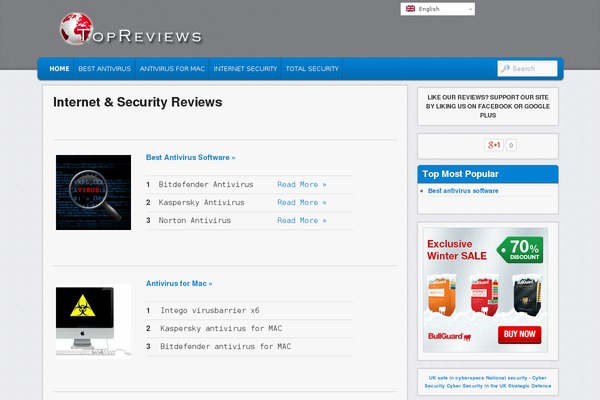Image resolution: width=600 pixels, height=400 pixels.
Task: Click the 70% discount tag
Action: click(x=520, y=250)
